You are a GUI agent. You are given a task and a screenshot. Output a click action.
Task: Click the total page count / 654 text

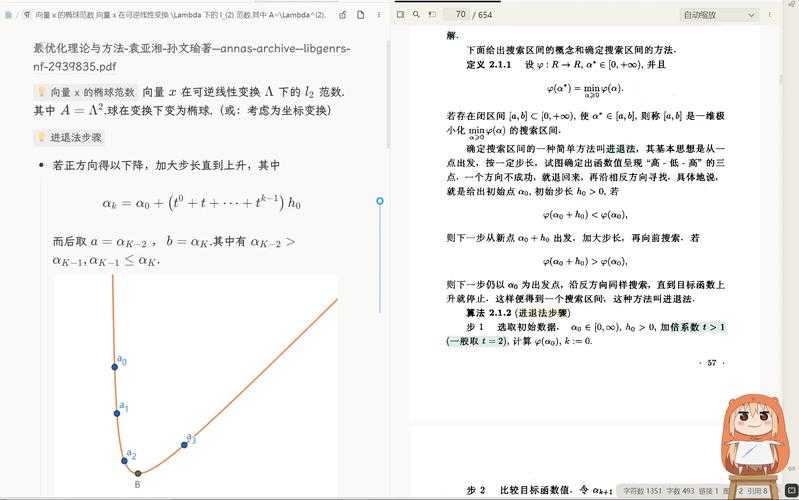(x=483, y=15)
